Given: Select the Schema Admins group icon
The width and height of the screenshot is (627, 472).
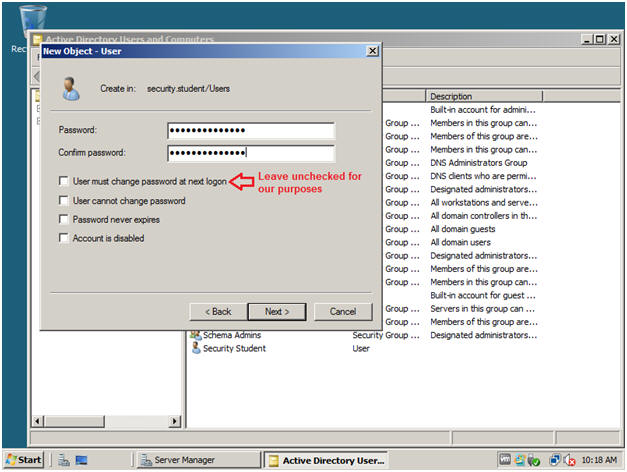Looking at the screenshot, I should pyautogui.click(x=196, y=335).
